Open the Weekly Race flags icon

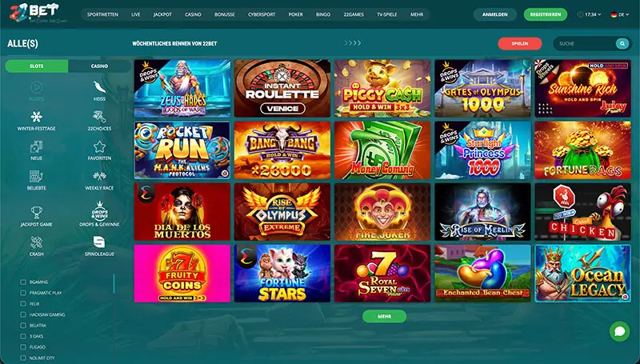click(99, 177)
